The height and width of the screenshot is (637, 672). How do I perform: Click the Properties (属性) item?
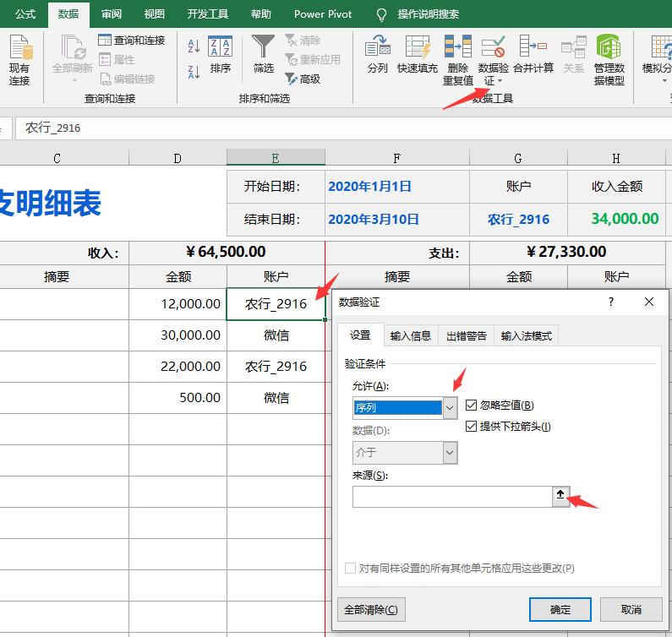coord(117,59)
